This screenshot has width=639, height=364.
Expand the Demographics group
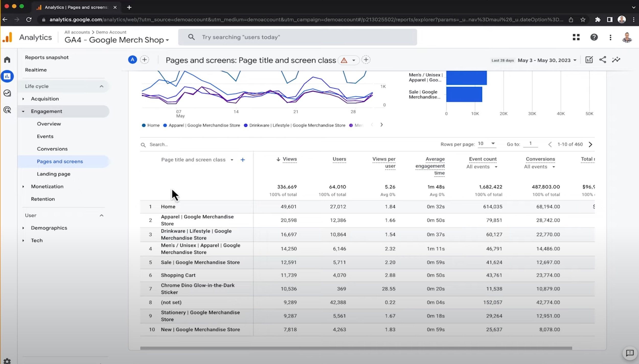click(x=23, y=228)
